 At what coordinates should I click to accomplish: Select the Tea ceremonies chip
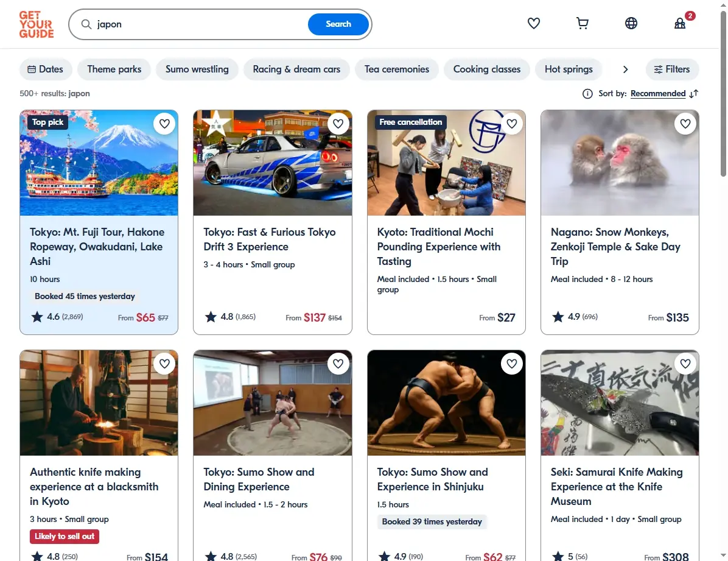point(396,69)
